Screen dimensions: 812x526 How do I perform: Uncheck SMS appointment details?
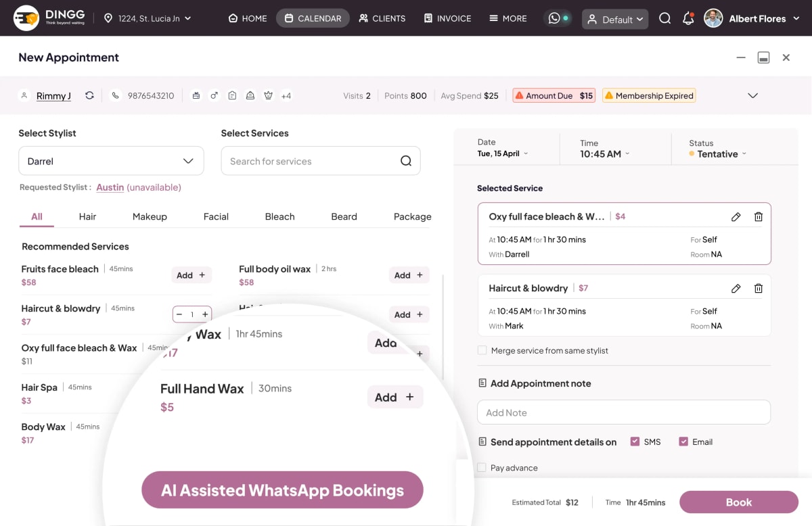click(635, 442)
